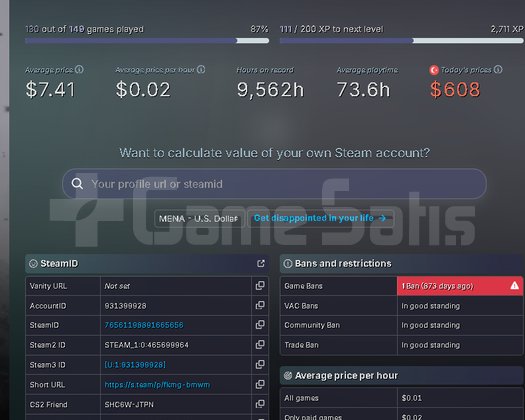The width and height of the screenshot is (525, 420).
Task: Click the AccountID number 931399928
Action: coord(125,306)
